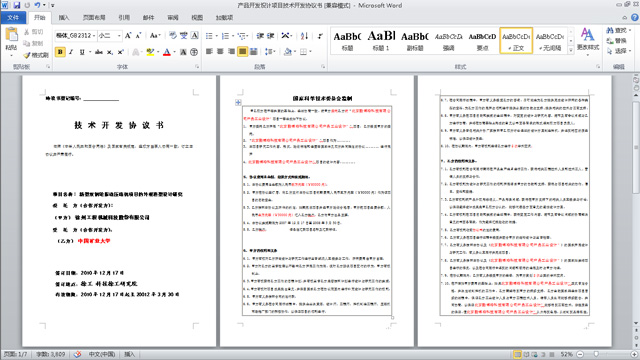The image size is (640, 360).
Task: Click the Distributed alignment icon
Action: coord(253,52)
